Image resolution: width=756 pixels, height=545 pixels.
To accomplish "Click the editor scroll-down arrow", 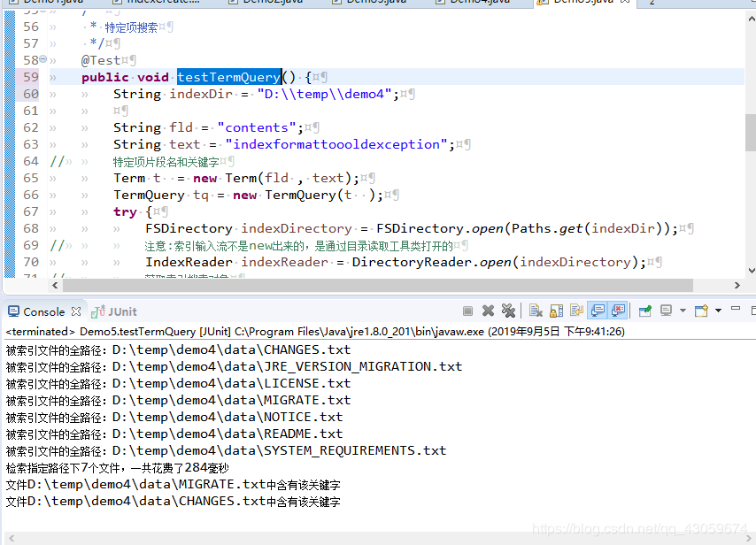I will tap(752, 271).
